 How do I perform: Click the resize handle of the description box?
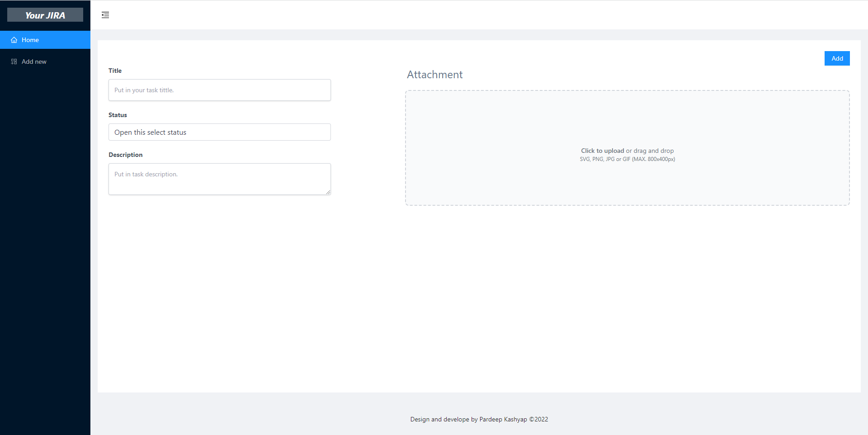[x=328, y=193]
